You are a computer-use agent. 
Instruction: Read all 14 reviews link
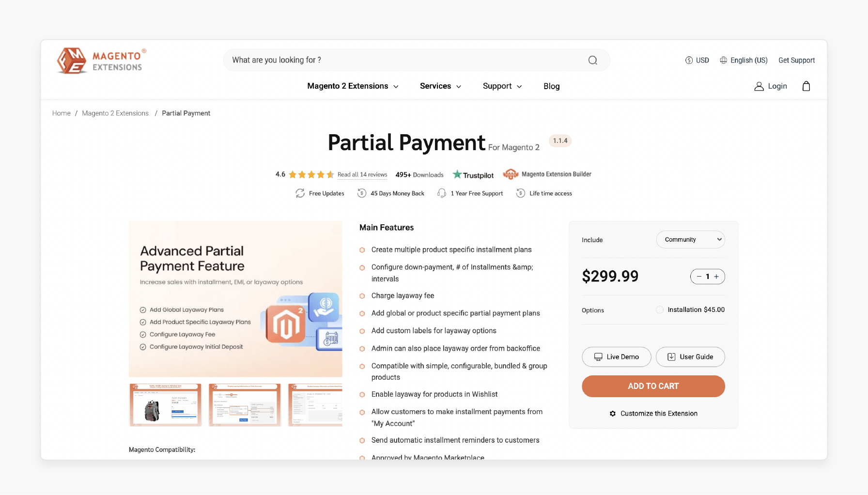pyautogui.click(x=362, y=175)
